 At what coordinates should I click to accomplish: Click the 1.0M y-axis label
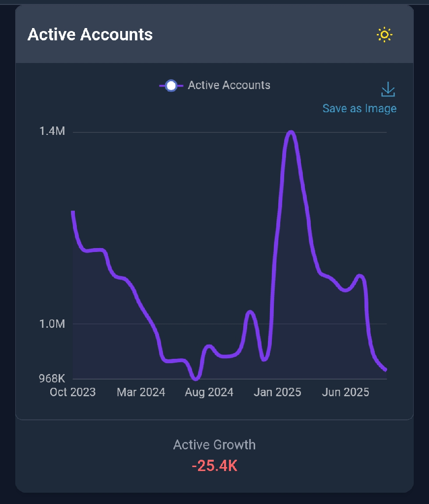point(52,324)
